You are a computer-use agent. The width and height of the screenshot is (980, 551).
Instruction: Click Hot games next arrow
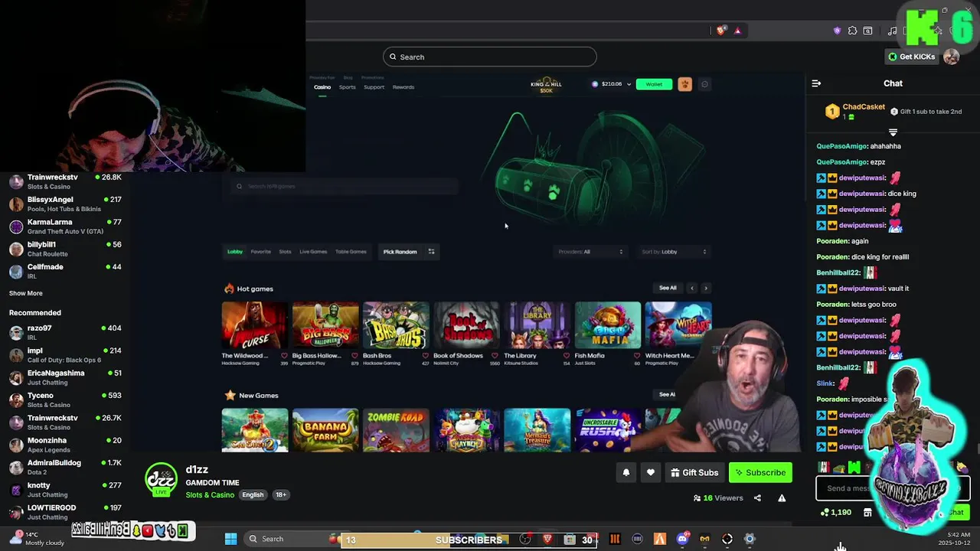point(706,289)
